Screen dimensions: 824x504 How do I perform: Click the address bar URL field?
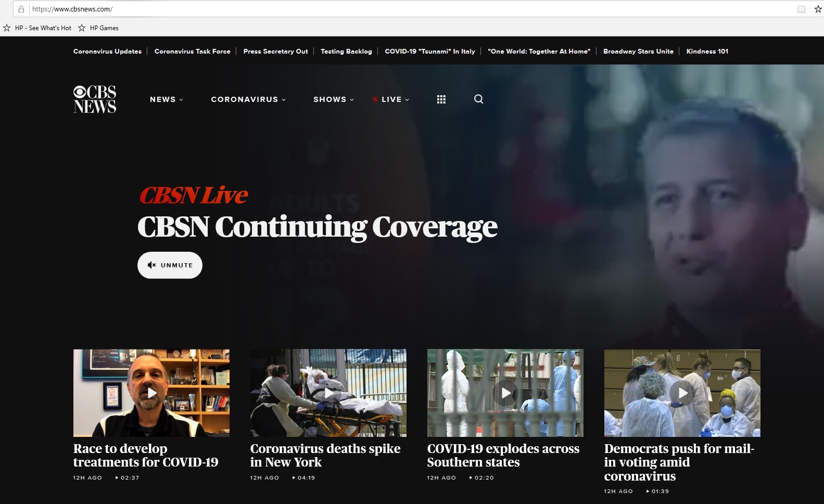411,9
